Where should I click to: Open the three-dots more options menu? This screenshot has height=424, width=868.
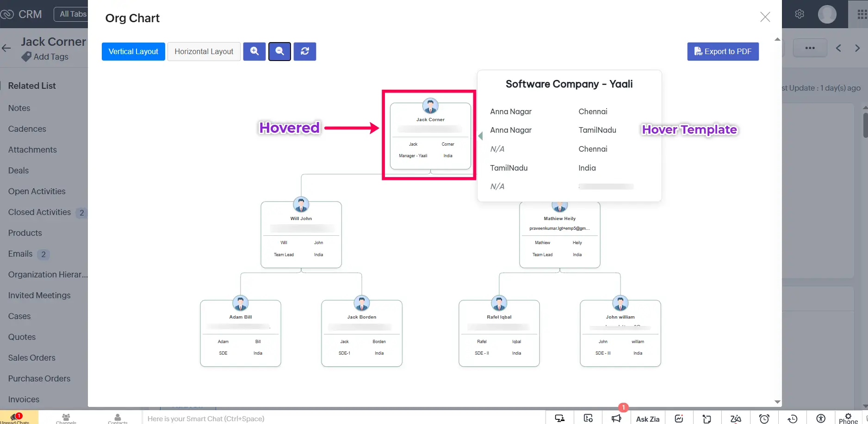(x=810, y=48)
